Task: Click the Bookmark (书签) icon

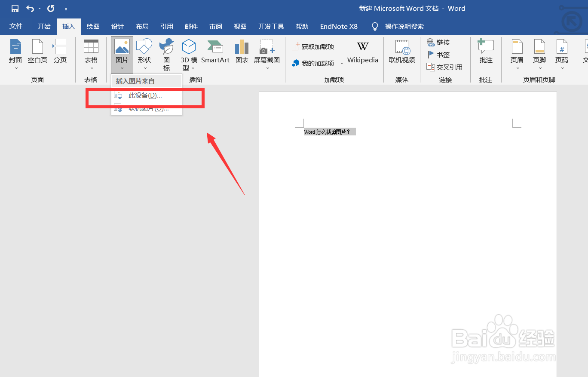Action: click(x=438, y=55)
